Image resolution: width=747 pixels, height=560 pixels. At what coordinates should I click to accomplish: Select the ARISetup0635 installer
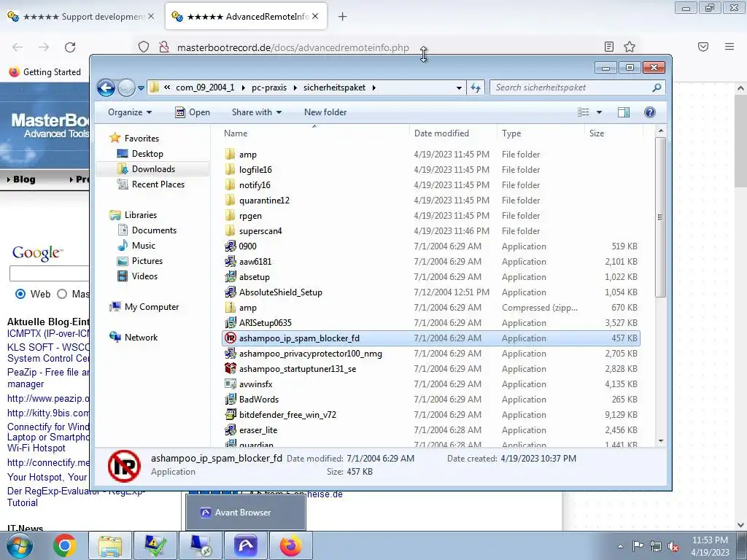[x=265, y=323]
